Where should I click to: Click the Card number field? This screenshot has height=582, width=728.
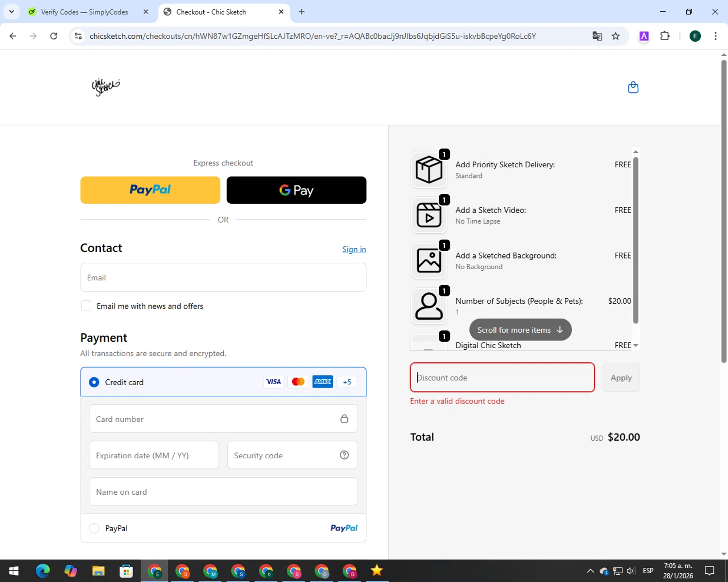pos(223,419)
